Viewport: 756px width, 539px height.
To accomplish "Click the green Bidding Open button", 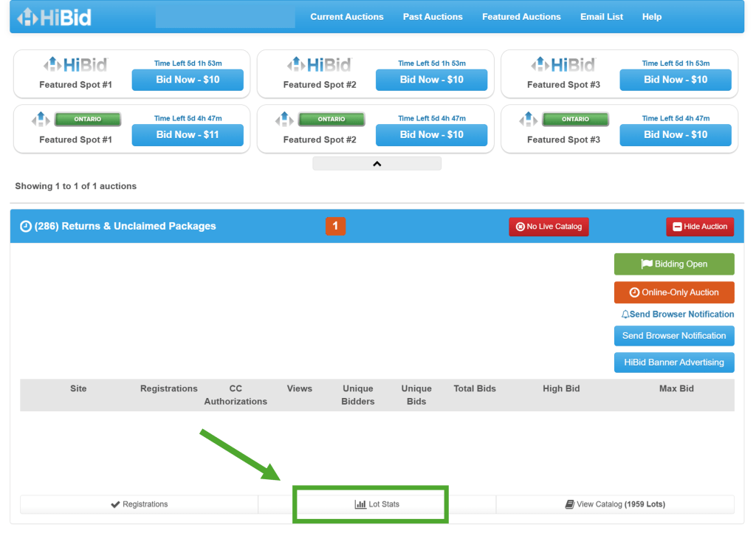I will [x=674, y=264].
